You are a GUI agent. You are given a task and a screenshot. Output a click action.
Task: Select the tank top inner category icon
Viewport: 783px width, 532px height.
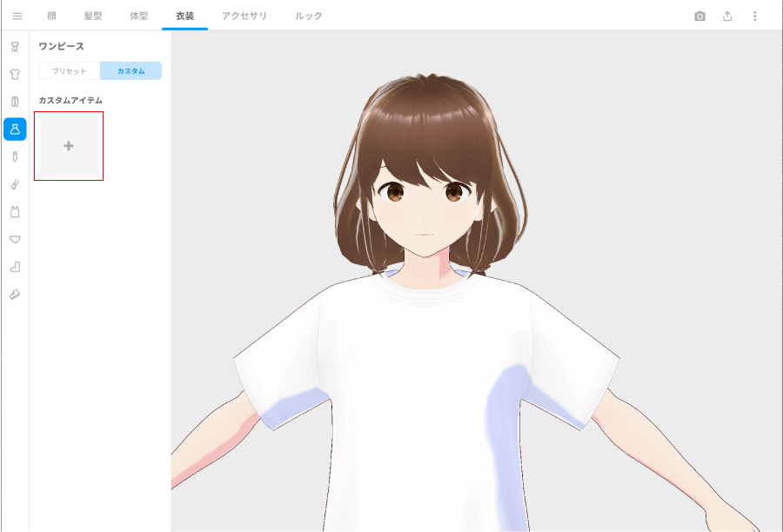15,211
